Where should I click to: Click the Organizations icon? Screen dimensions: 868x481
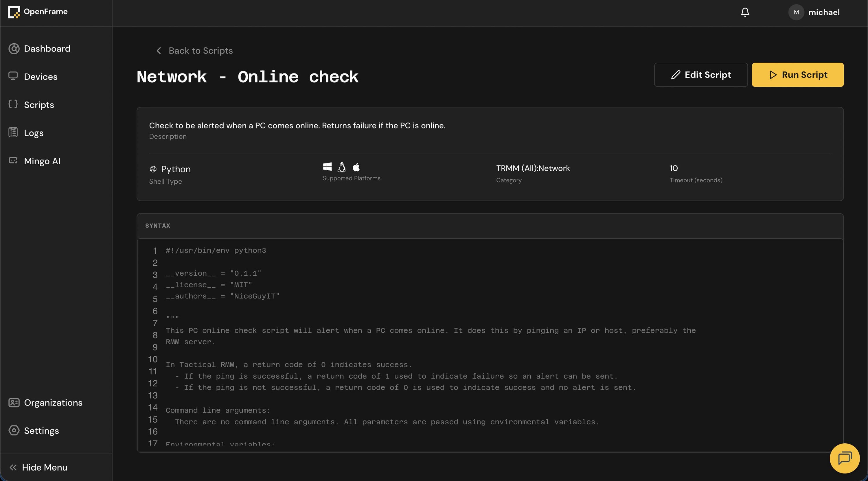click(14, 403)
